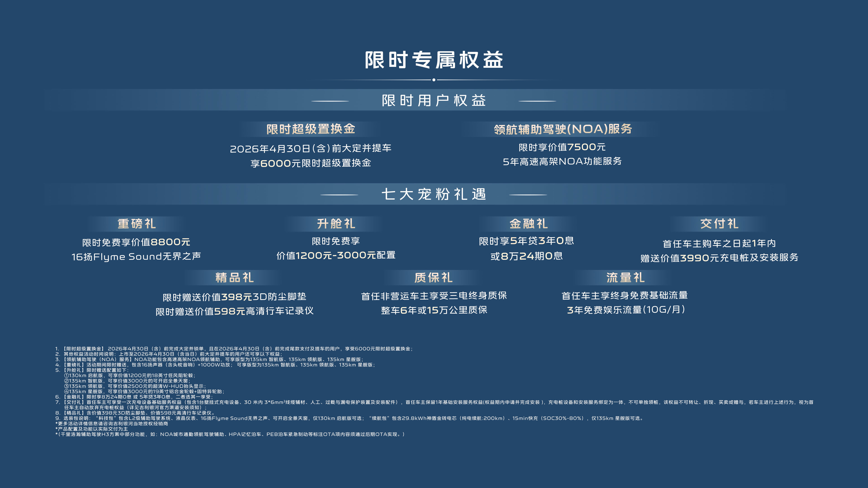Open the 流量礼 benefit heading
868x488 pixels.
[625, 277]
